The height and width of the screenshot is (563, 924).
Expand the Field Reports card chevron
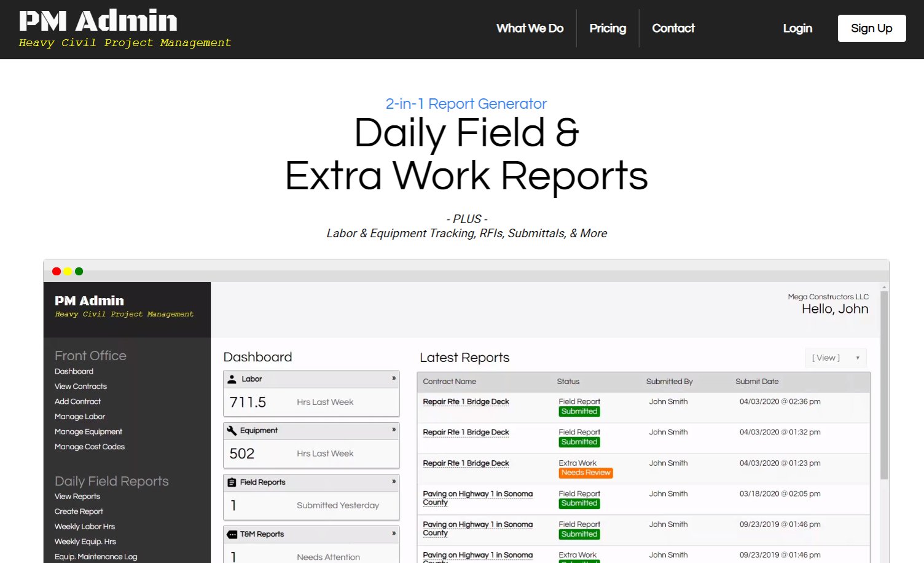tap(394, 482)
